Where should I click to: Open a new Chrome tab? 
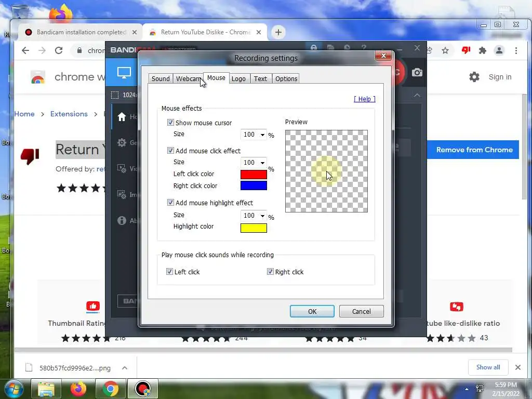tap(278, 32)
